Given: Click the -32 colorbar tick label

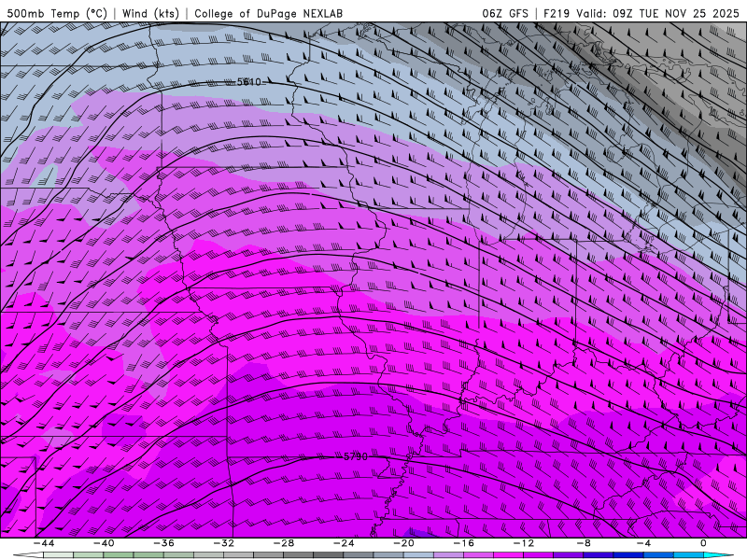Looking at the screenshot, I should coord(224,543).
